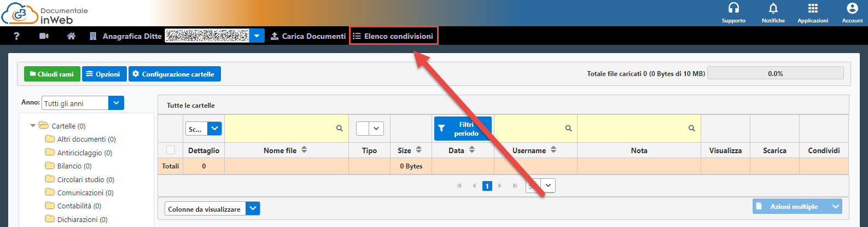Go to home via house icon
This screenshot has width=868, height=227.
71,36
